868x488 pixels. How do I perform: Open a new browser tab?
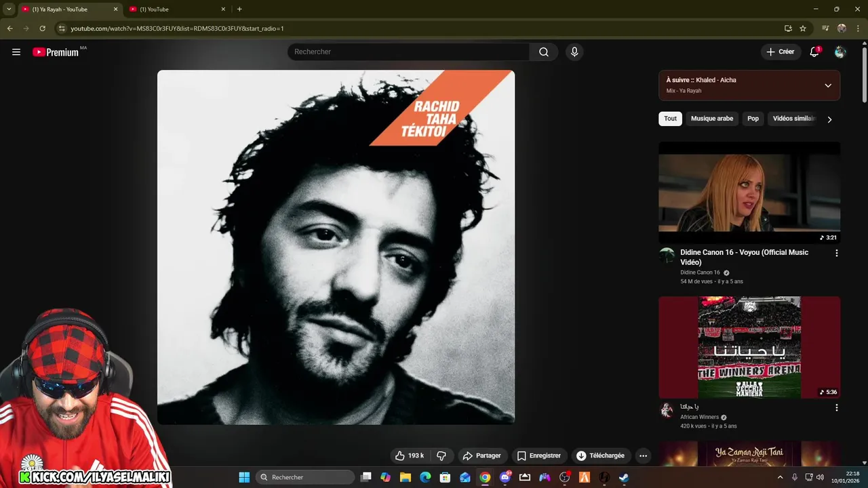coord(239,9)
